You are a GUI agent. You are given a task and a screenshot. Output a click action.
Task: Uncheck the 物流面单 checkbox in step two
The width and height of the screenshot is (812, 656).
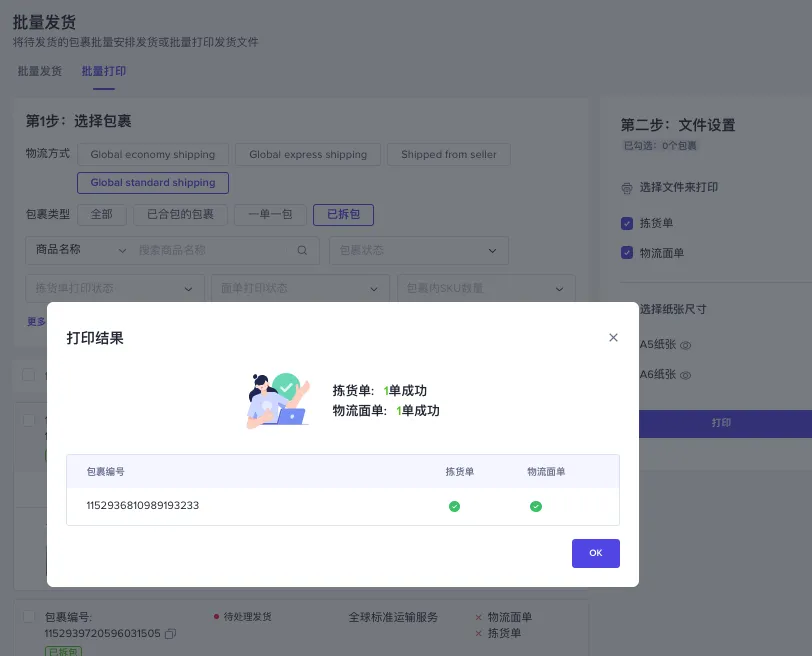point(626,251)
